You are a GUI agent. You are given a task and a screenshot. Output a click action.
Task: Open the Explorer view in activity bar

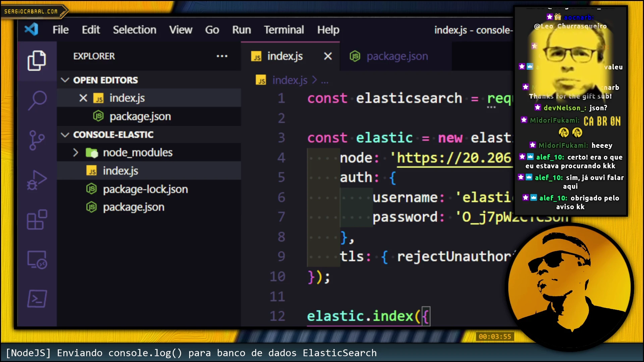coord(37,61)
